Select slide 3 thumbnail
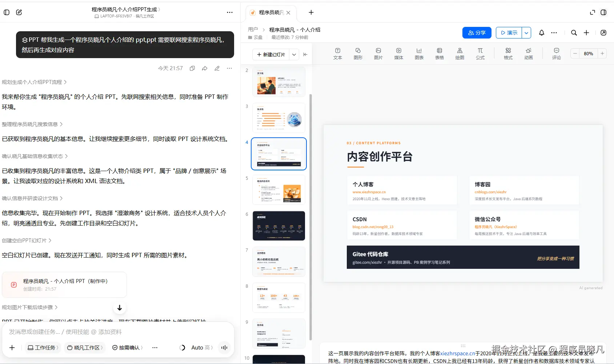This screenshot has height=364, width=614. click(279, 118)
